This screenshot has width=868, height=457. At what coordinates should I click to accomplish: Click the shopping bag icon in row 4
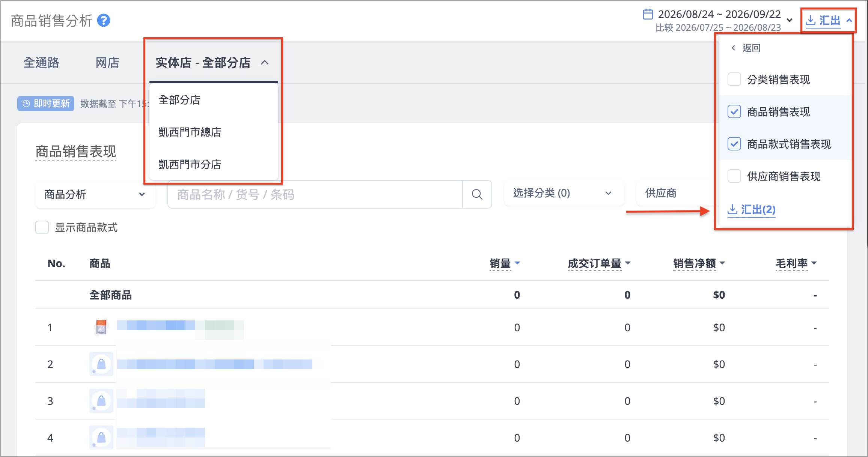[101, 437]
